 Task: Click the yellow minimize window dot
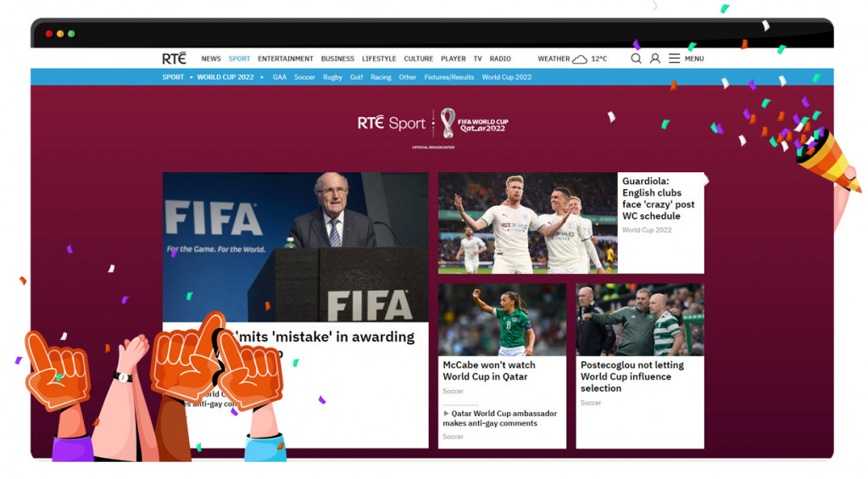click(x=60, y=34)
